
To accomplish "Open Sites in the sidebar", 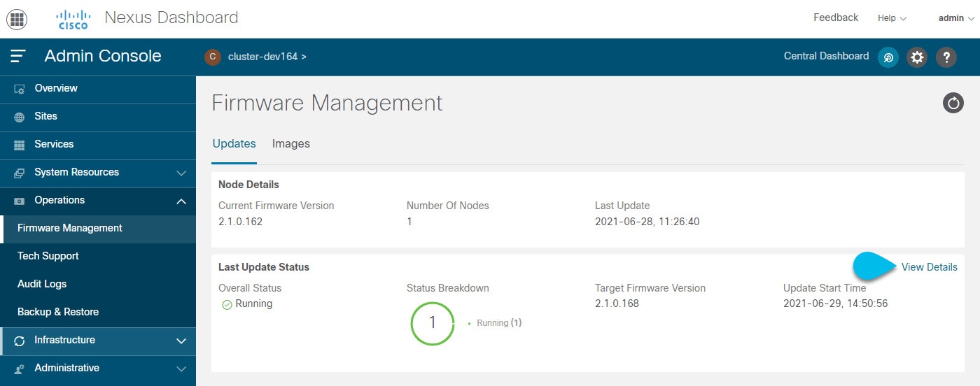I will (98, 117).
